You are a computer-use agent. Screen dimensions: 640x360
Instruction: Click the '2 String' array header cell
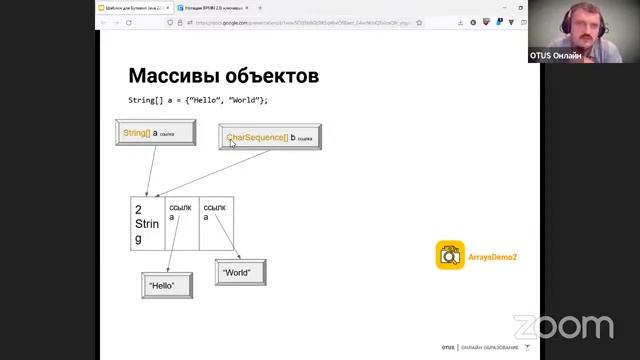[147, 224]
